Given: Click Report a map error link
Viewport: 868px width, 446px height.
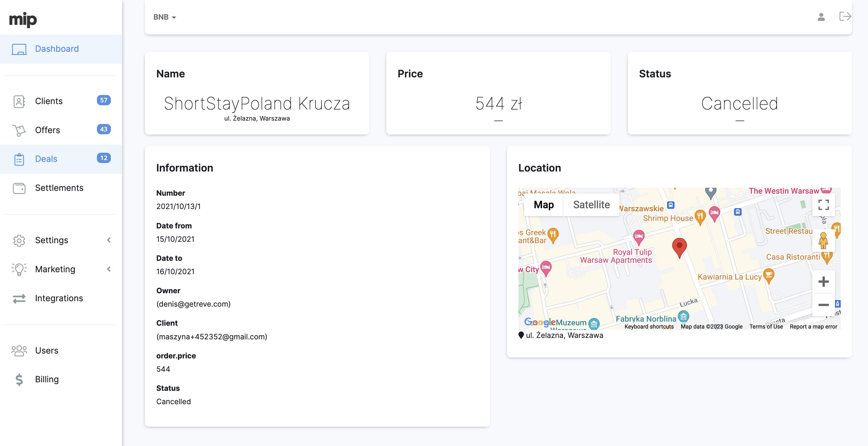Looking at the screenshot, I should pyautogui.click(x=813, y=326).
